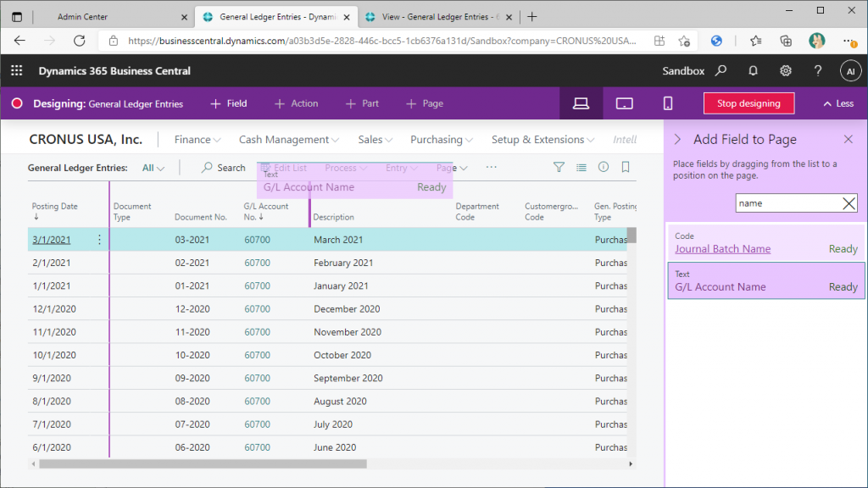
Task: Add this page to favorites icon
Action: (684, 41)
